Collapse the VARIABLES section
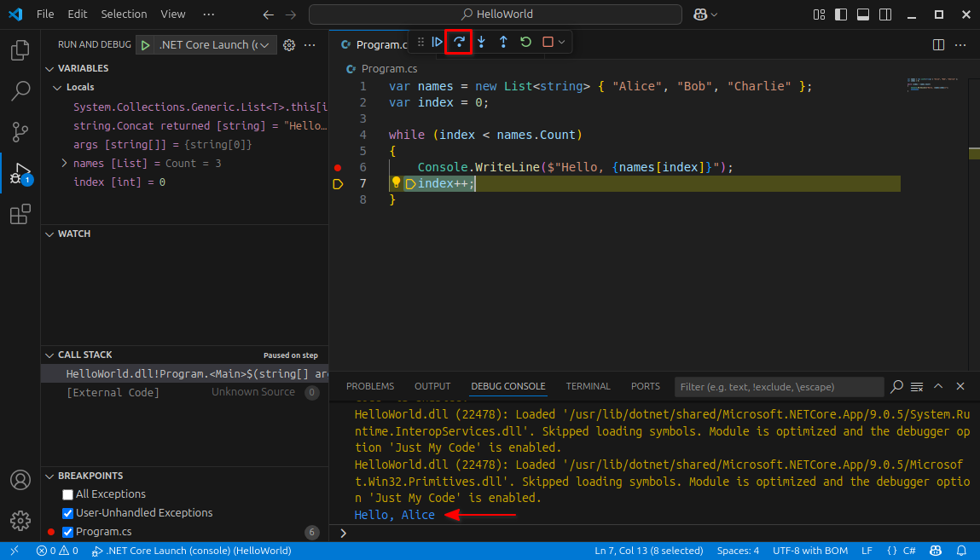The width and height of the screenshot is (980, 560). tap(49, 69)
